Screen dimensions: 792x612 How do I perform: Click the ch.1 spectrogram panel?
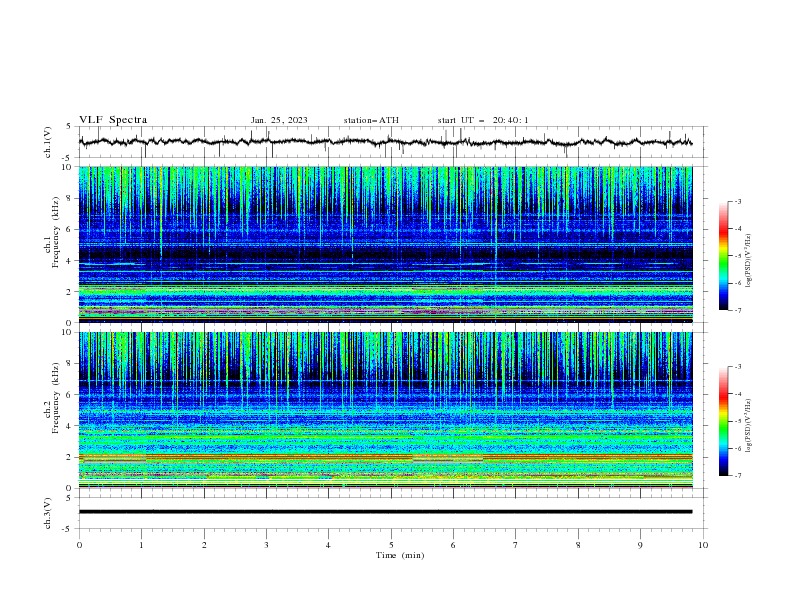pos(386,244)
